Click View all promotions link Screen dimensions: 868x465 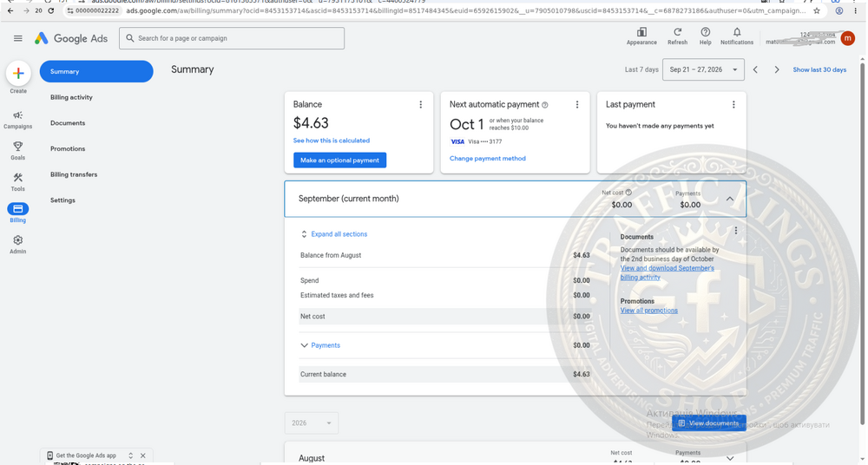648,311
